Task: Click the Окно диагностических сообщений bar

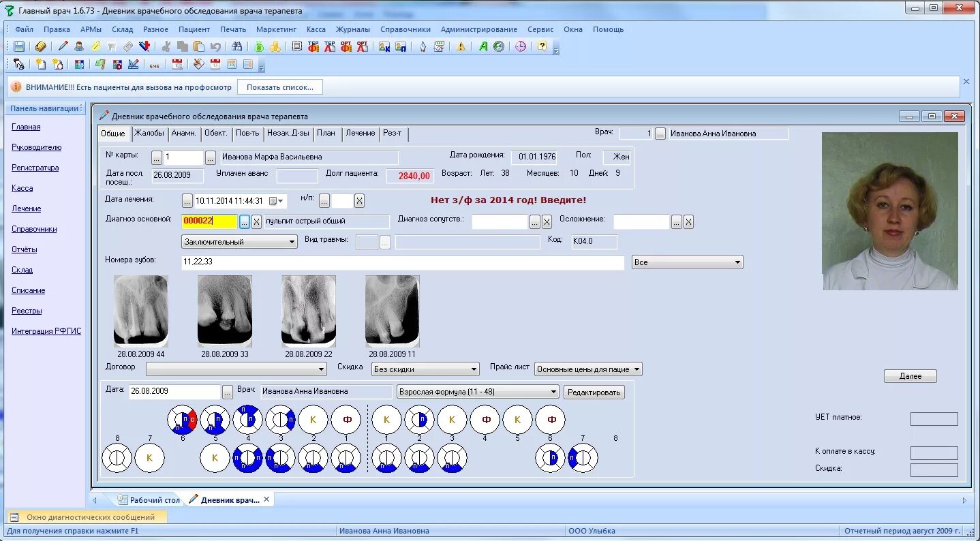Action: (x=87, y=517)
